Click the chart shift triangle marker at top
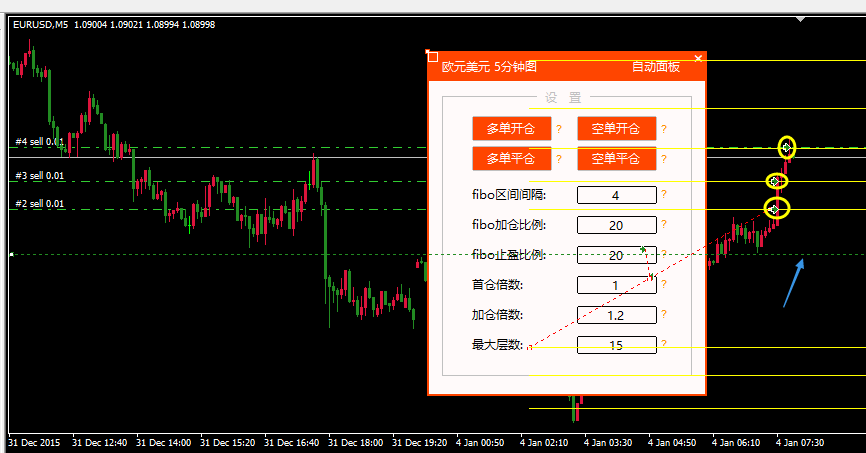Viewport: 866px width, 453px height. [x=800, y=19]
